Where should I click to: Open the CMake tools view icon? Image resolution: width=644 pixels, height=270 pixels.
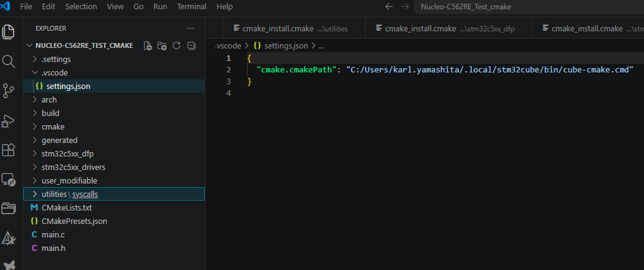pos(8,238)
